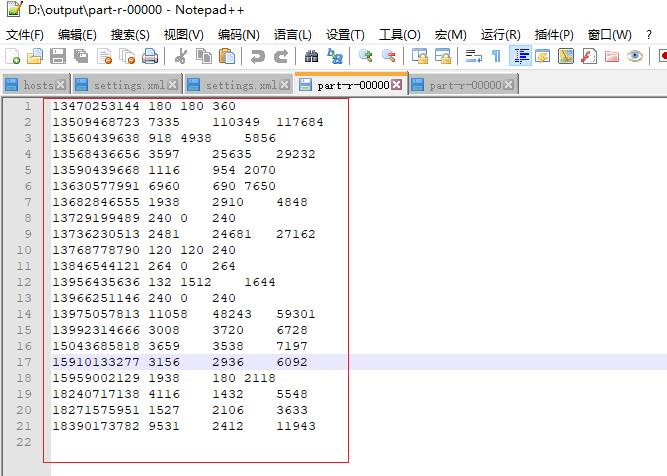Click phone number 13975057813
This screenshot has height=476, width=667.
click(x=96, y=314)
